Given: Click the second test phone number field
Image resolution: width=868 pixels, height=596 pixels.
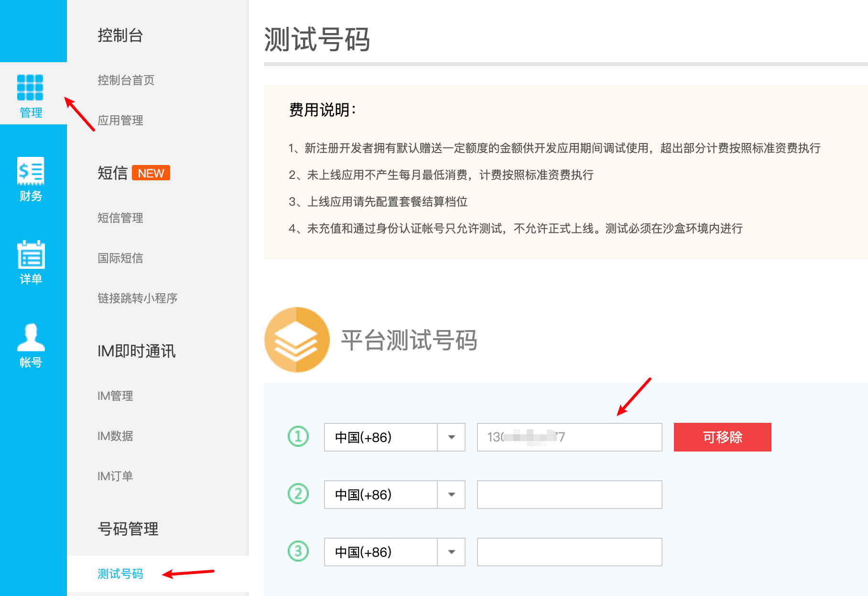Looking at the screenshot, I should [569, 495].
